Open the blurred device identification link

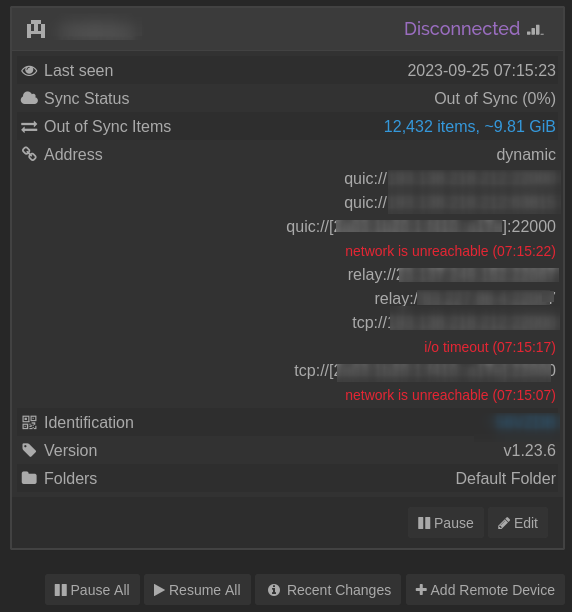525,422
